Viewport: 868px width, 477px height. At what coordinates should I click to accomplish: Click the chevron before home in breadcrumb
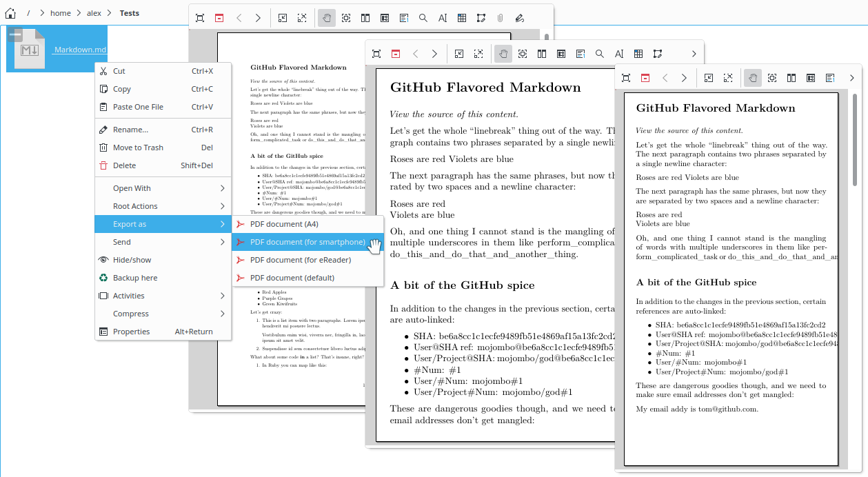click(x=43, y=13)
